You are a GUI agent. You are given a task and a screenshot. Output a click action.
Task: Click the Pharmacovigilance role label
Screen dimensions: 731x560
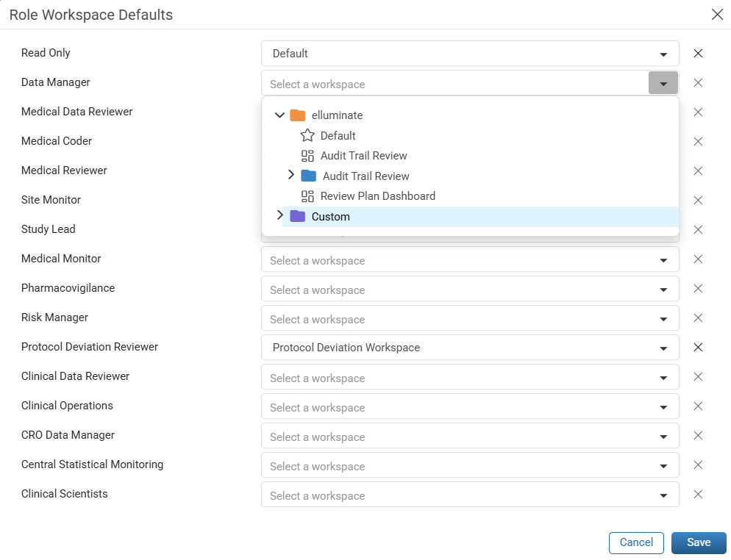(x=68, y=288)
